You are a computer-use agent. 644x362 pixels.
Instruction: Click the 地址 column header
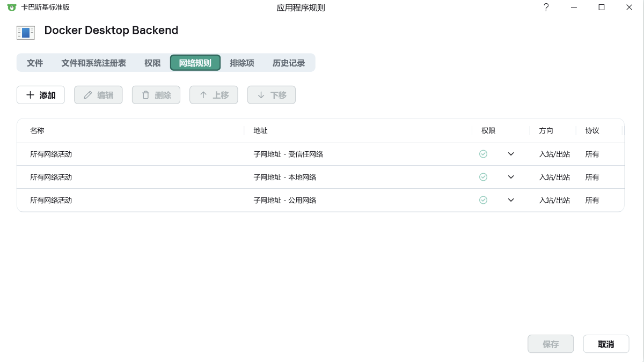260,130
